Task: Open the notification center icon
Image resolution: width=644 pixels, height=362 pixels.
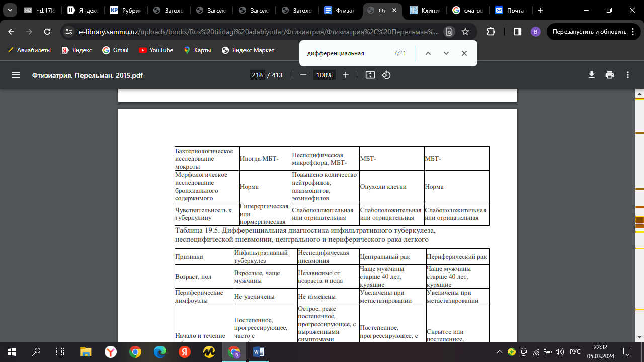Action: pos(627,352)
